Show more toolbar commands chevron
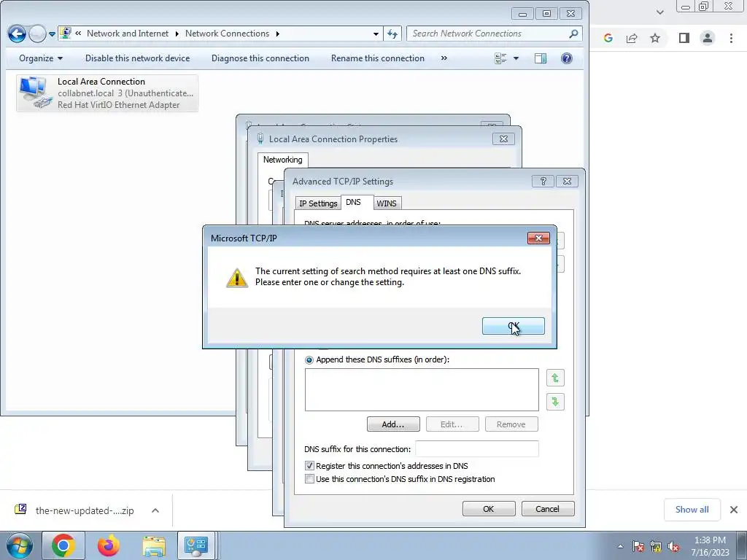 click(444, 58)
